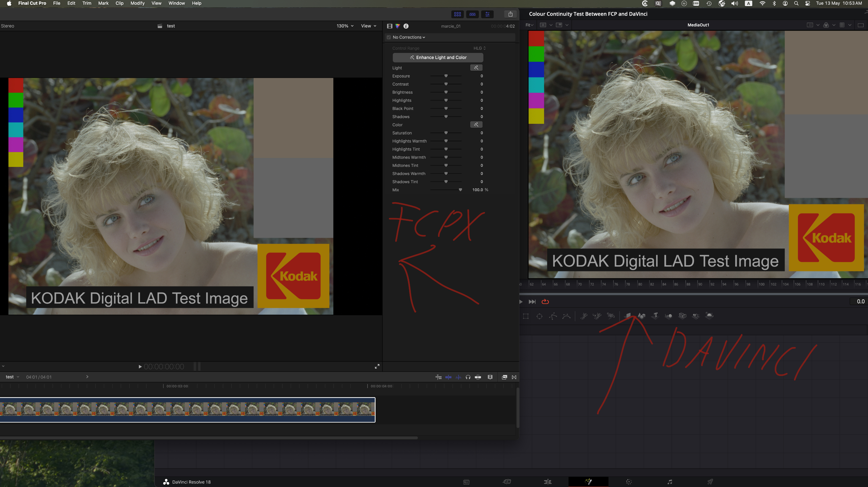This screenshot has height=487, width=868.
Task: Show or hide the Browser panel
Action: [457, 14]
